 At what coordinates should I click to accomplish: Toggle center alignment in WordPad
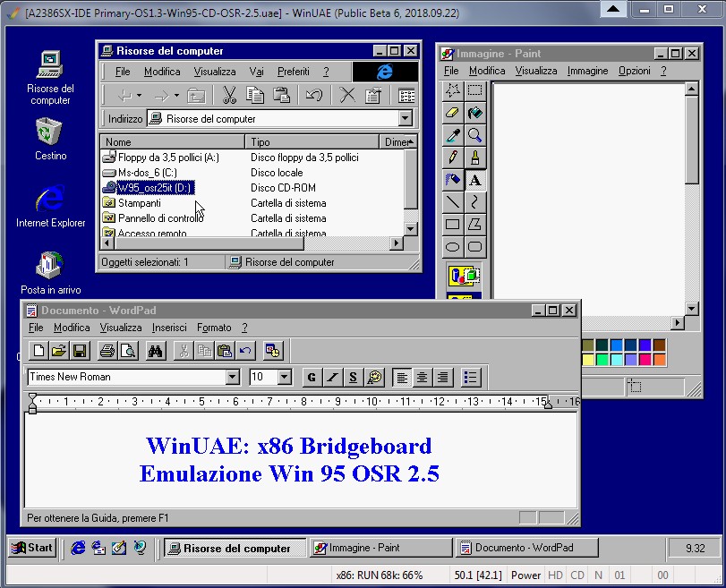(422, 378)
